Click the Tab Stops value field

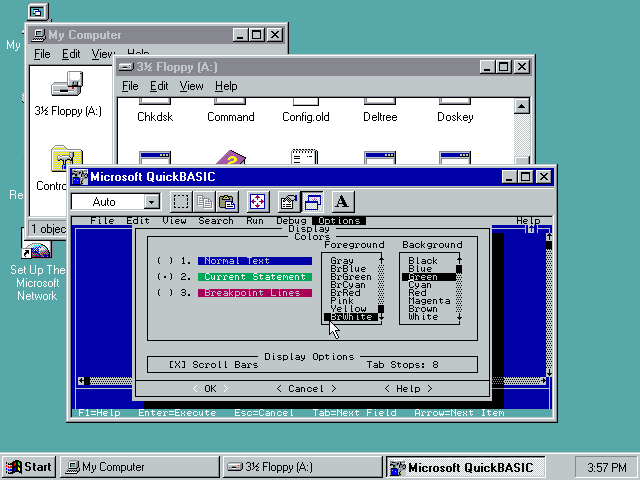click(x=436, y=364)
